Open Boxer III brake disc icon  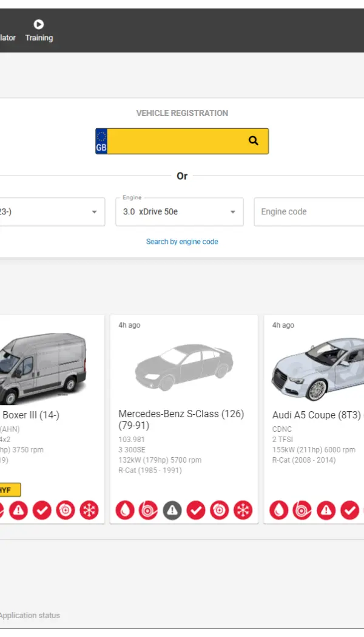click(x=66, y=510)
